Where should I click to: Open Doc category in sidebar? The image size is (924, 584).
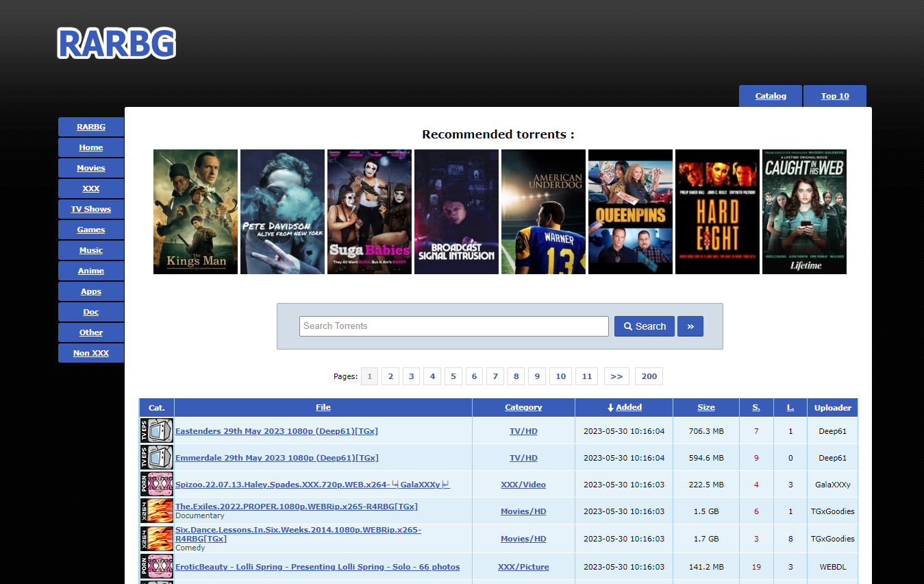(x=91, y=312)
